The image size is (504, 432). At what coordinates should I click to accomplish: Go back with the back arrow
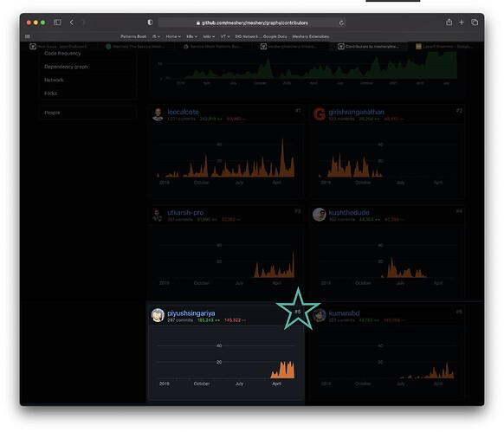tap(71, 23)
